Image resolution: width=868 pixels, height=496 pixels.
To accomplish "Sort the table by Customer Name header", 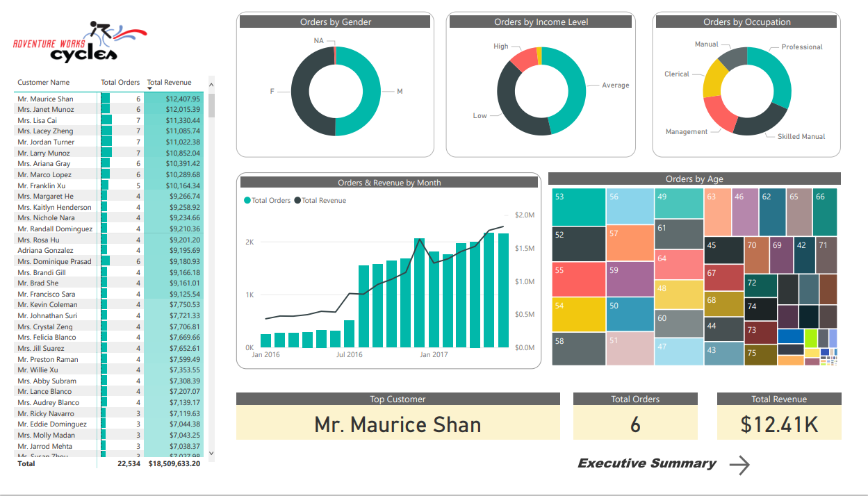I will coord(43,82).
